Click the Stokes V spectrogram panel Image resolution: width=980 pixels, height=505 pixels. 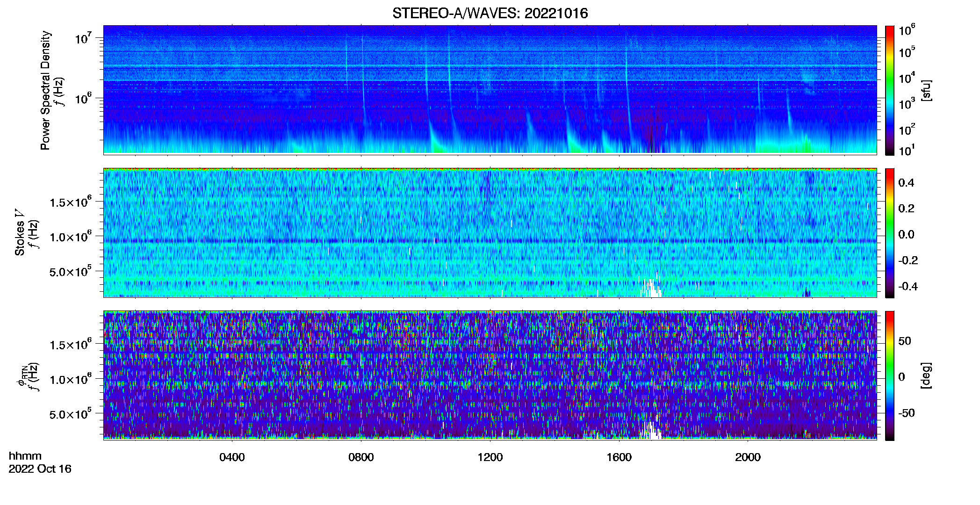coord(490,233)
